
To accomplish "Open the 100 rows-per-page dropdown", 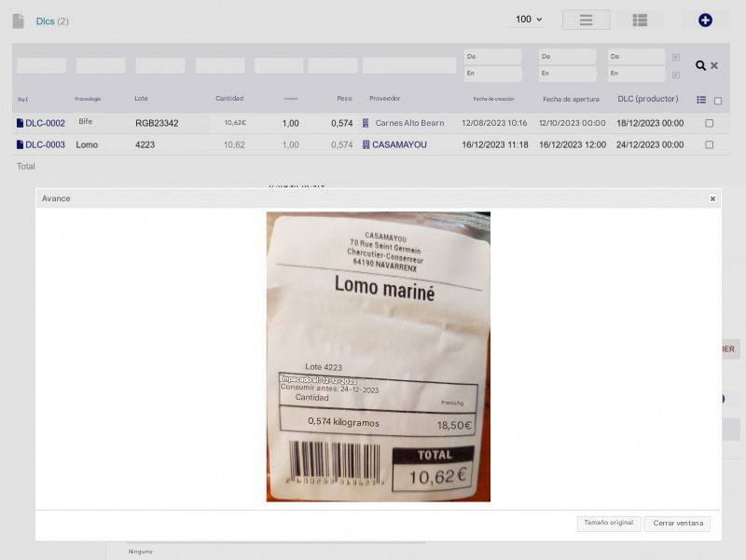I will [x=527, y=20].
